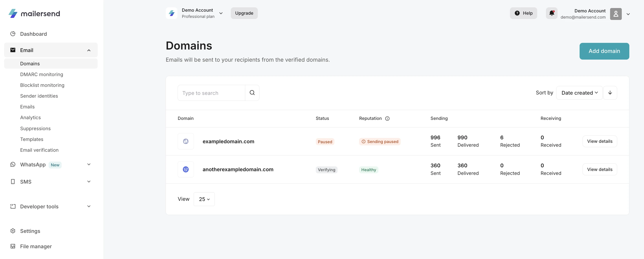
Task: Click the exampledomain.com globe icon
Action: coord(186,141)
